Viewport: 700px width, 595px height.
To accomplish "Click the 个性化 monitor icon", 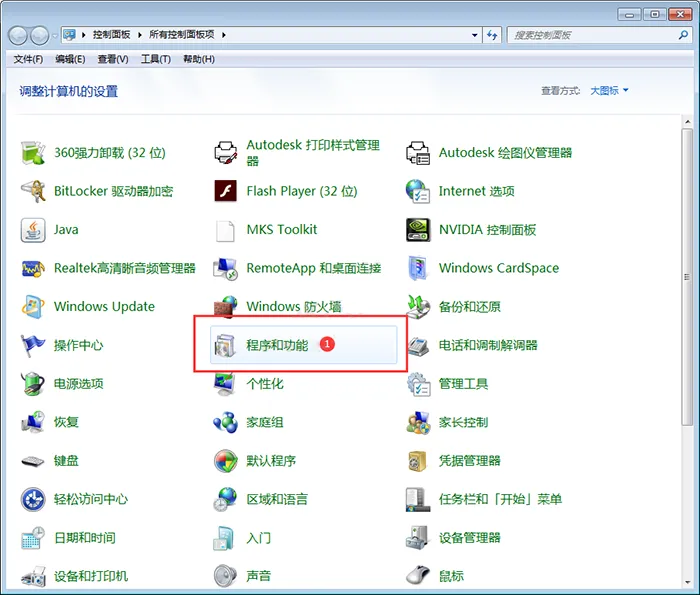I will [225, 384].
